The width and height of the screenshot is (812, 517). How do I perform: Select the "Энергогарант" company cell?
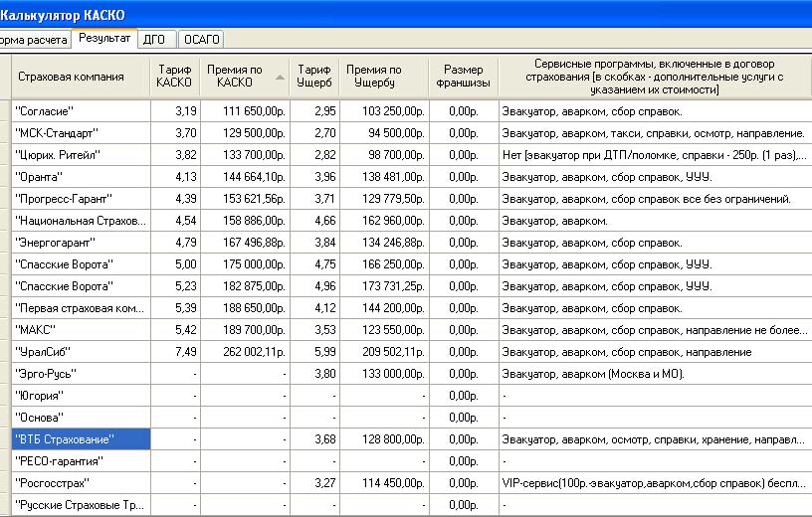[x=81, y=243]
